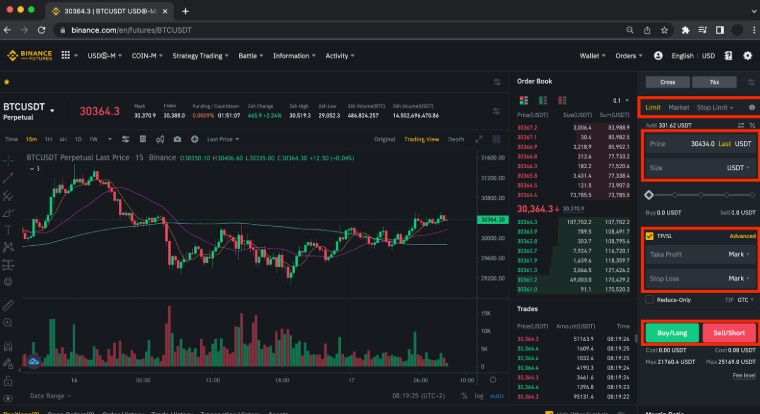Expand the BTCUSDT symbol selector dropdown

(x=52, y=111)
